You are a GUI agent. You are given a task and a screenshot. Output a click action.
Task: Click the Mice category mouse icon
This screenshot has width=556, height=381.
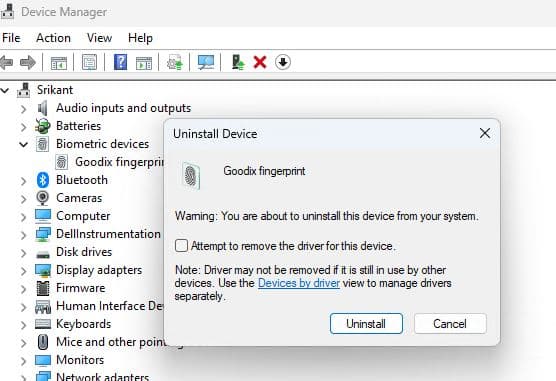click(x=43, y=342)
